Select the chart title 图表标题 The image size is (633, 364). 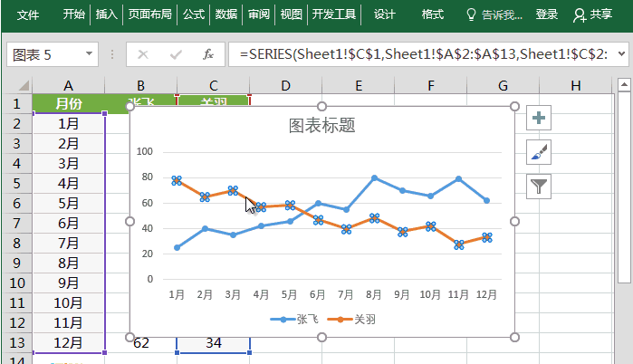click(321, 126)
